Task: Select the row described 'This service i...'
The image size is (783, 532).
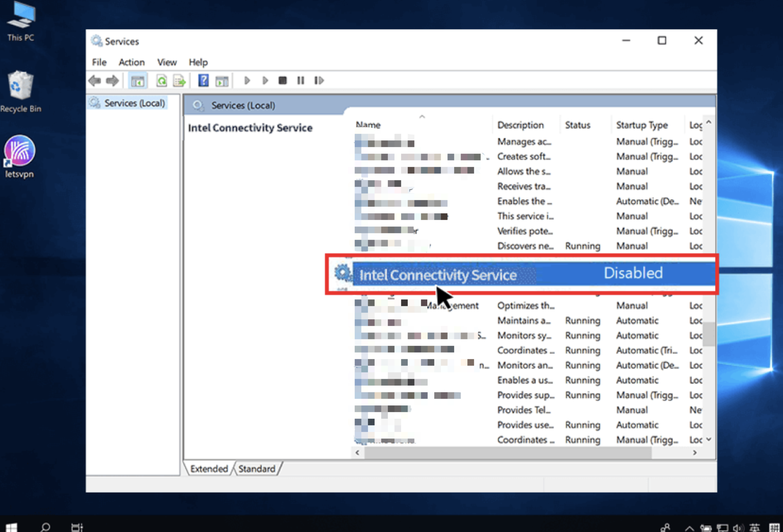Action: point(528,216)
